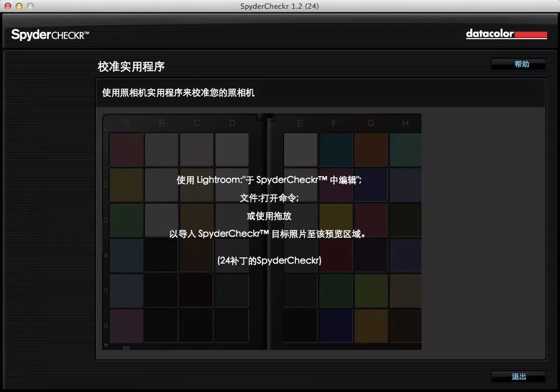Click the 以导入 SpyderCheckr 目标照片 instruction line

(267, 234)
